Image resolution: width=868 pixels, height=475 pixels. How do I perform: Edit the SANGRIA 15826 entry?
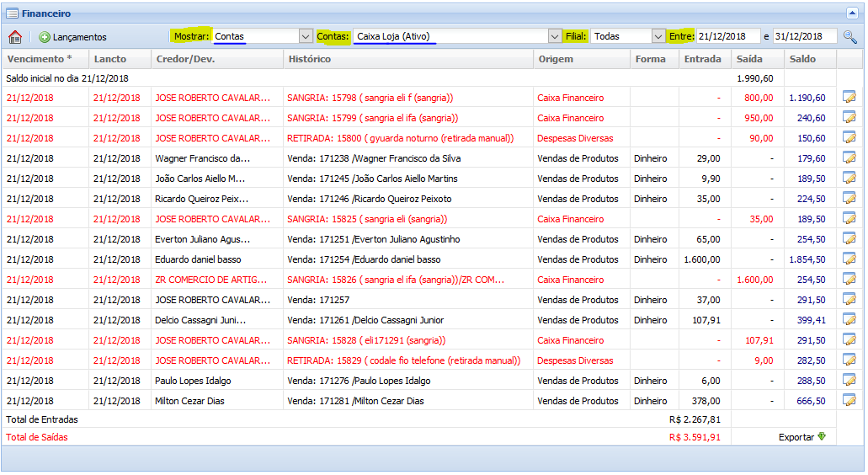[x=849, y=279]
